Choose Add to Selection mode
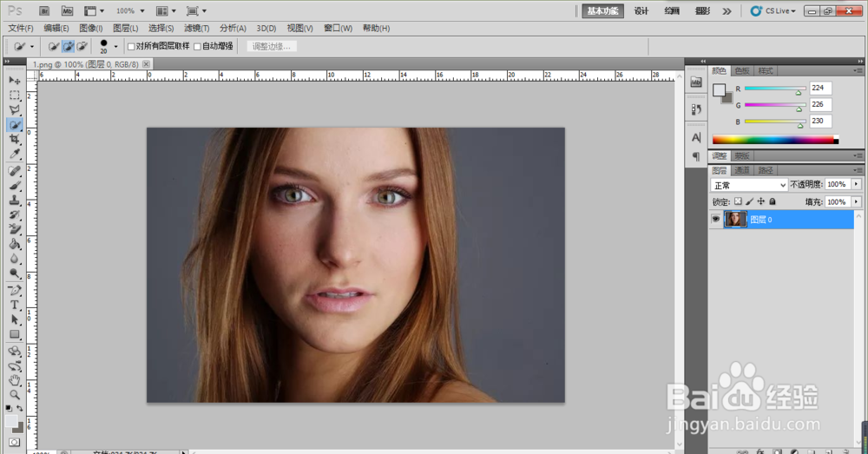 click(68, 47)
